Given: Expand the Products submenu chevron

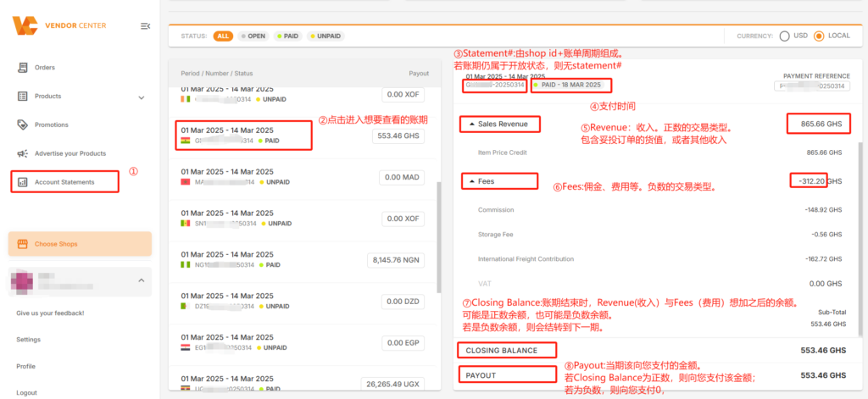Looking at the screenshot, I should [x=142, y=97].
